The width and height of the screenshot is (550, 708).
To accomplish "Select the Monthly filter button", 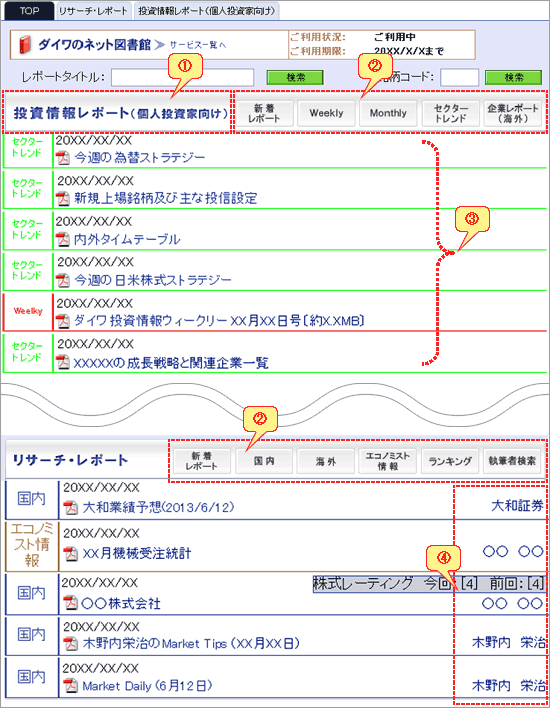I will coord(388,113).
